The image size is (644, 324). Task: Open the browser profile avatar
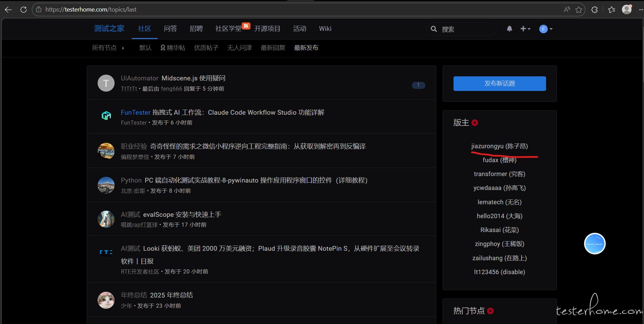pos(627,9)
